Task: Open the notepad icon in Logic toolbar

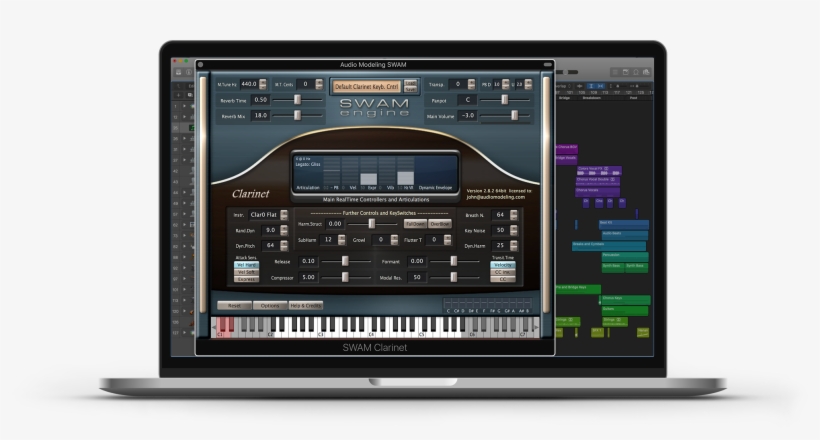Action: (x=625, y=72)
